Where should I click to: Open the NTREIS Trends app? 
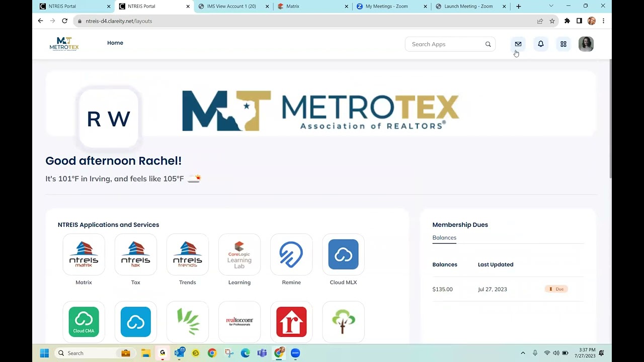[x=187, y=254]
